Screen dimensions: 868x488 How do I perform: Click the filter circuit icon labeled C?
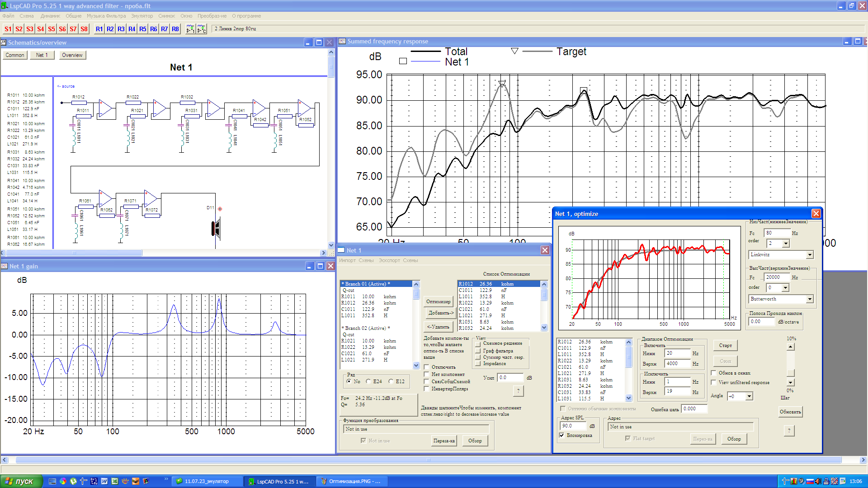[202, 29]
